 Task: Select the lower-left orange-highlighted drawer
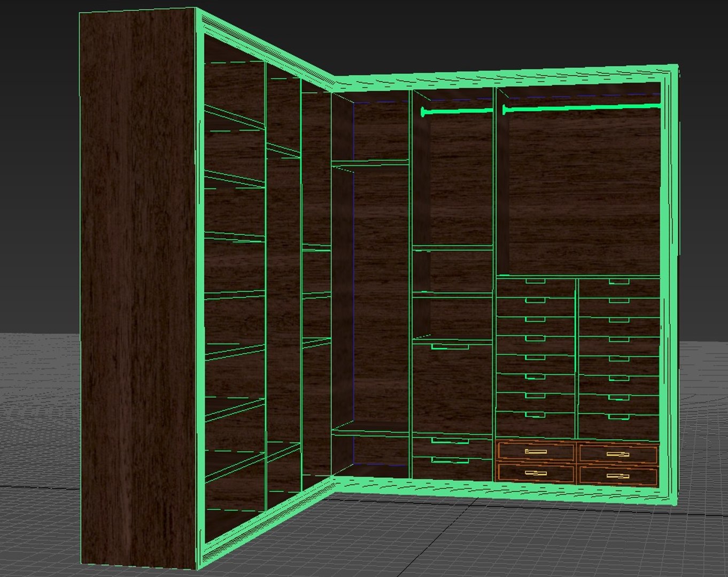point(536,473)
